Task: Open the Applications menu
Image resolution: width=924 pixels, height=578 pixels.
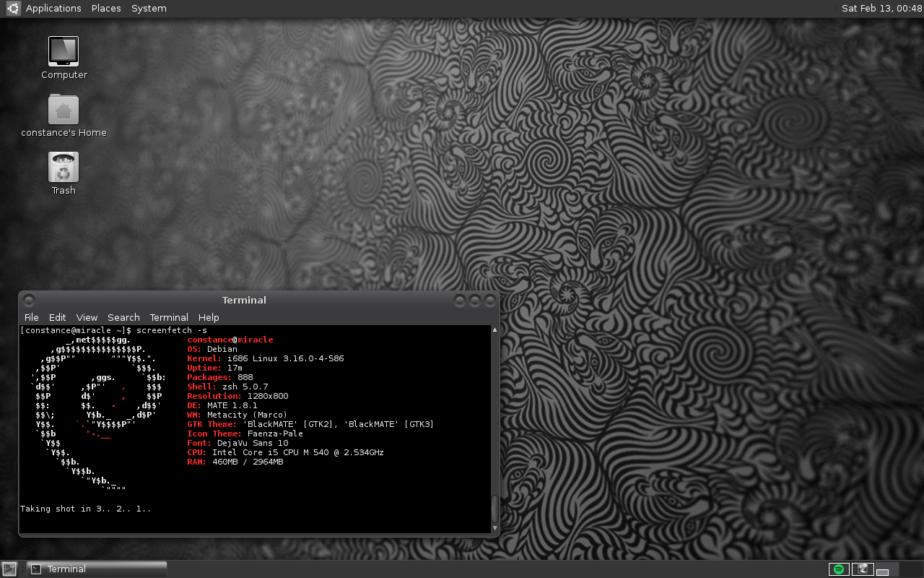Action: pyautogui.click(x=53, y=9)
